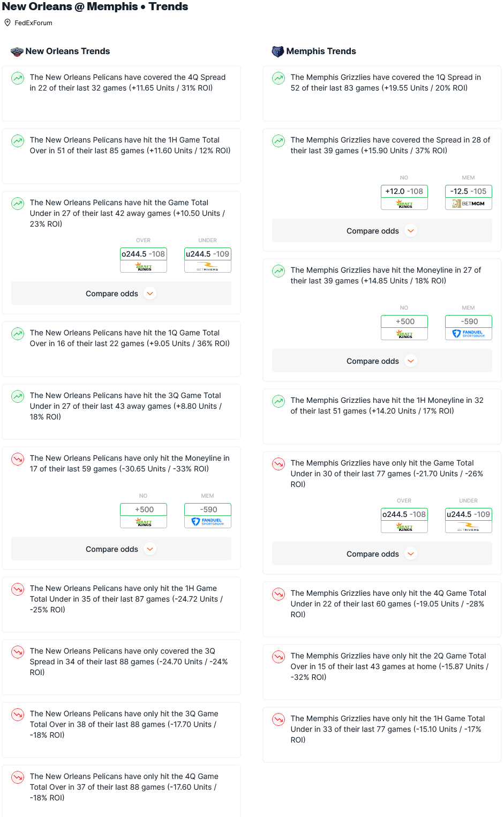Screen dimensions: 504x817
Task: Click red downtrend icon beside Grizzlies 2Q Game Total
Action: tap(279, 657)
